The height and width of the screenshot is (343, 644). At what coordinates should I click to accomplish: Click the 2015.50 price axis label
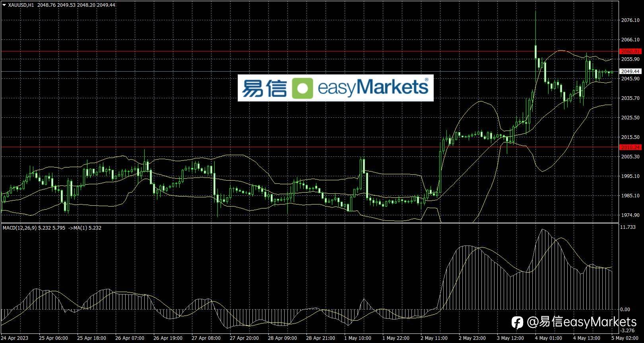(630, 137)
